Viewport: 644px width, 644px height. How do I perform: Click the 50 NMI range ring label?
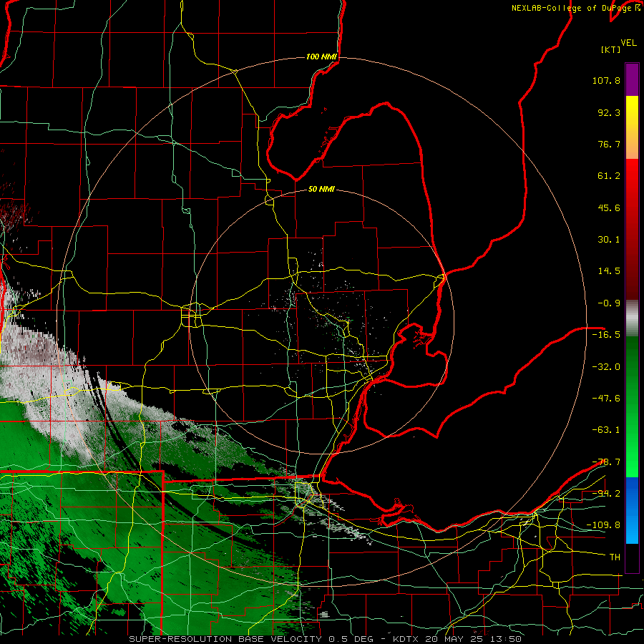(321, 190)
